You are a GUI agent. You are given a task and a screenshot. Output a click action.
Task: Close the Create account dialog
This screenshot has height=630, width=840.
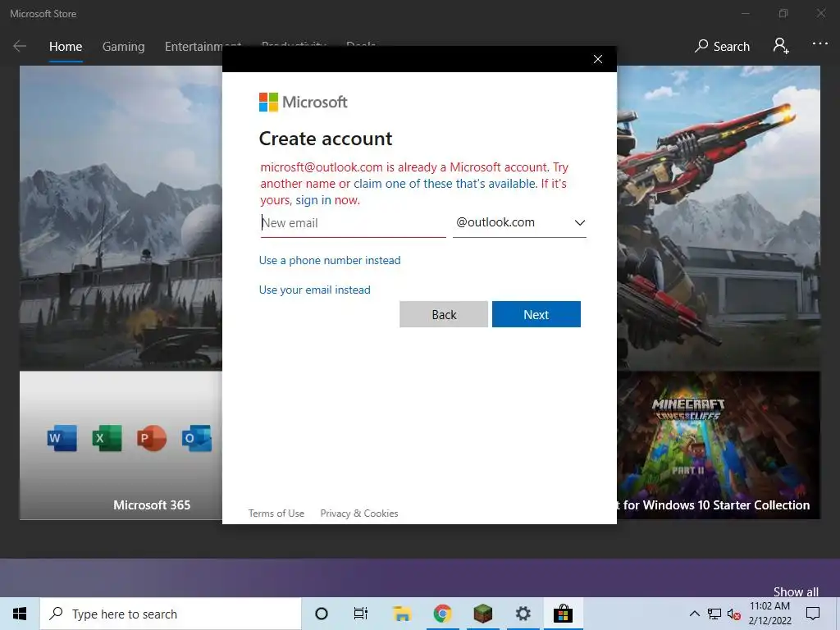(598, 59)
